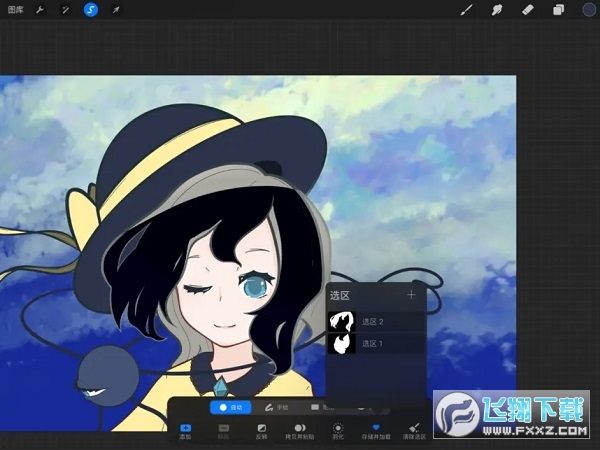This screenshot has width=600, height=450.
Task: Load saved selection 选区 2
Action: (377, 321)
